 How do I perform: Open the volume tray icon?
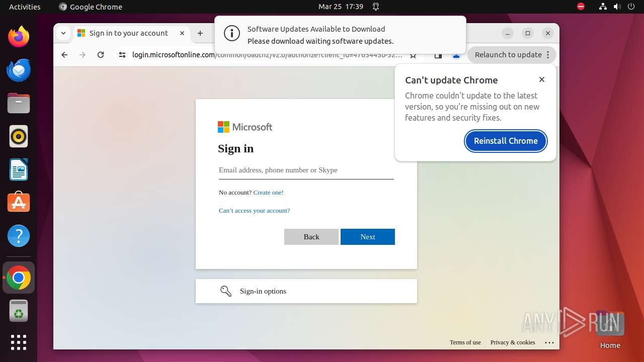617,7
